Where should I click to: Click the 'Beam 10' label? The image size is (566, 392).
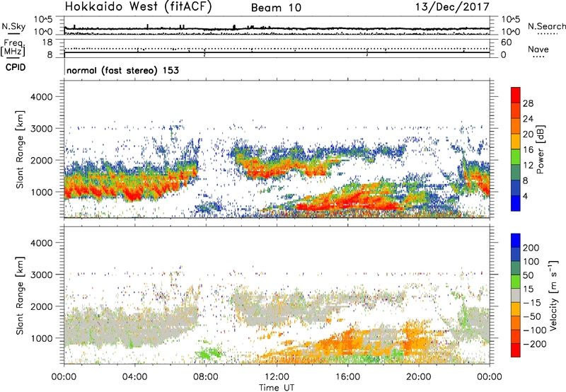click(x=276, y=8)
